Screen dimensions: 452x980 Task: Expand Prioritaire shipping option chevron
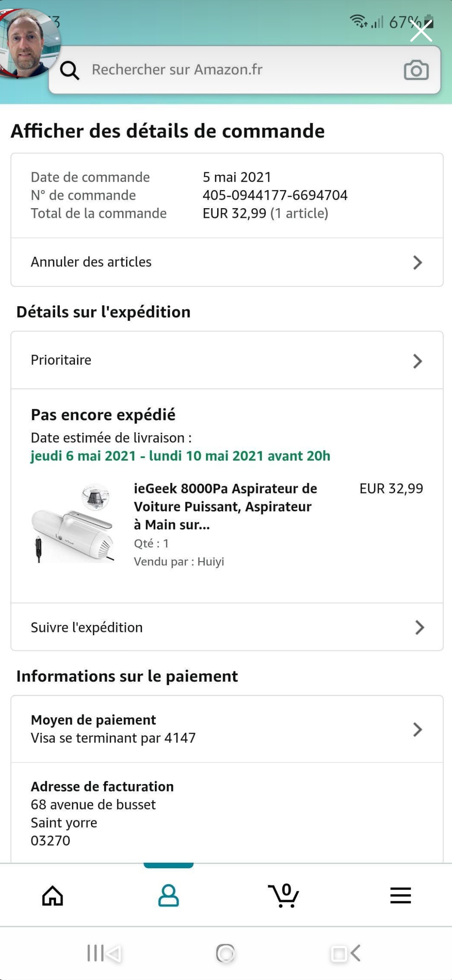[x=417, y=361]
